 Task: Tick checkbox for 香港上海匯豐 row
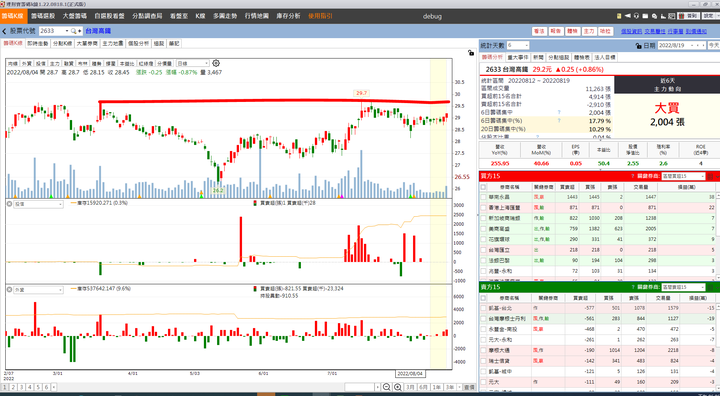pyautogui.click(x=483, y=208)
